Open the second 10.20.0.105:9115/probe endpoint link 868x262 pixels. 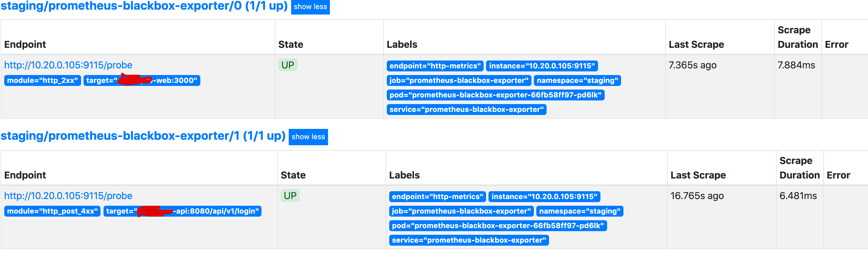coord(68,196)
